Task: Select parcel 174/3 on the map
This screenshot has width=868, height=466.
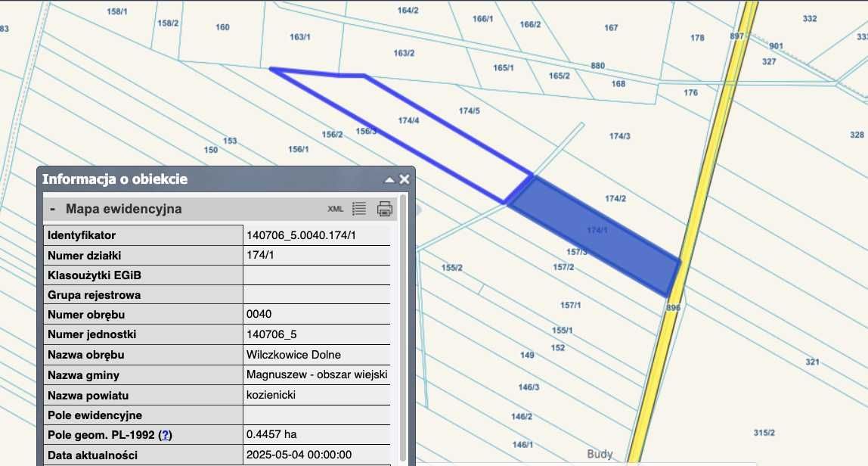Action: coord(619,135)
